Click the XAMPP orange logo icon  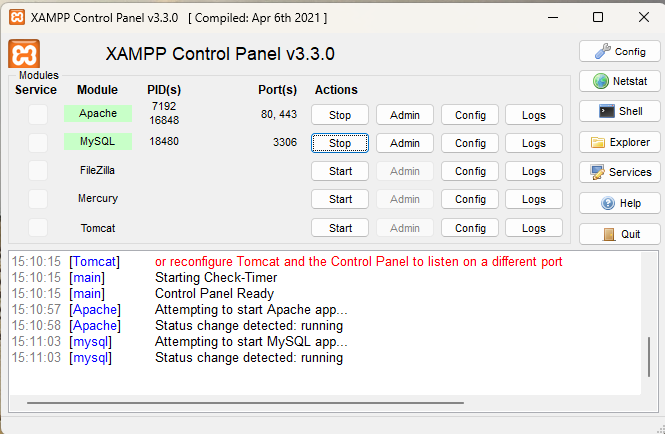pos(24,54)
